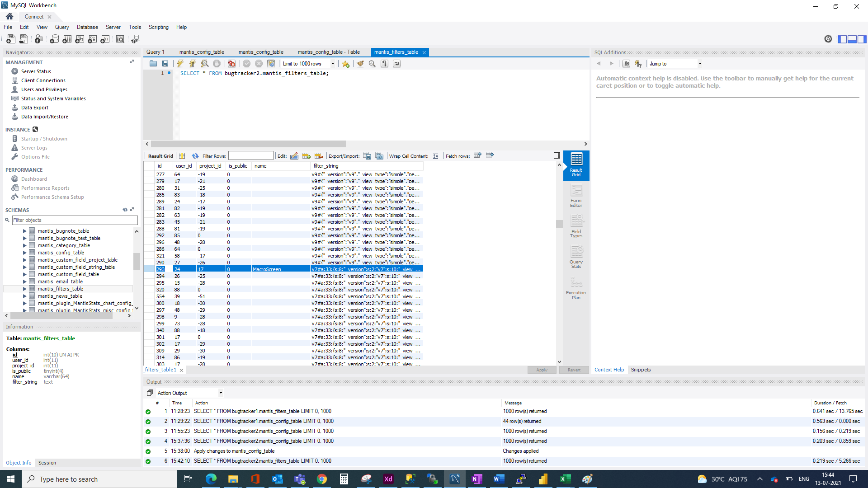Click the SQL editor horizontal scrollbar

click(x=249, y=144)
